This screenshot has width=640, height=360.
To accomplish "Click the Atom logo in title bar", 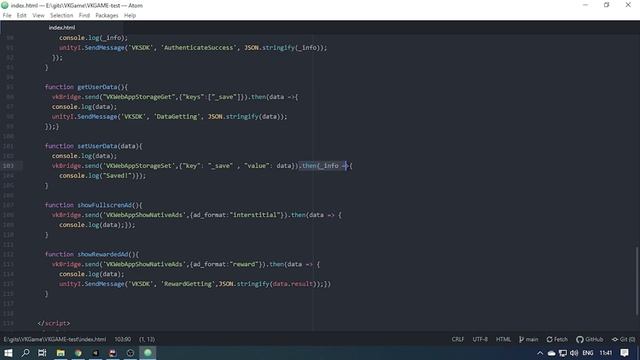I will [x=5, y=5].
